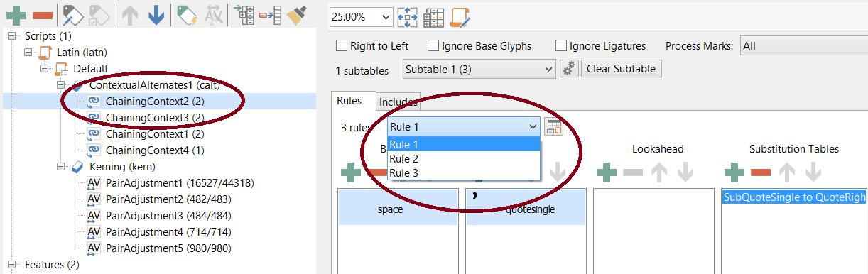Open the Subtable 1 (3) dropdown
The image size is (868, 274).
tap(479, 69)
